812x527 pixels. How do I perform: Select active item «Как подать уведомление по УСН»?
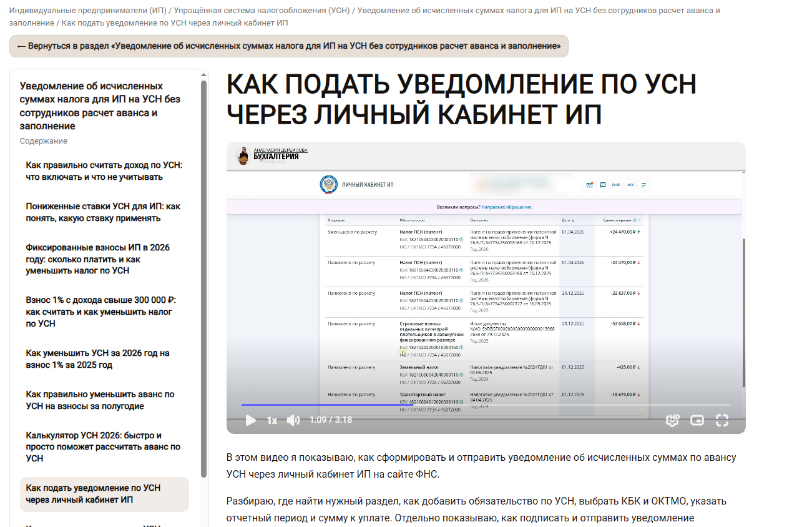[x=104, y=494]
